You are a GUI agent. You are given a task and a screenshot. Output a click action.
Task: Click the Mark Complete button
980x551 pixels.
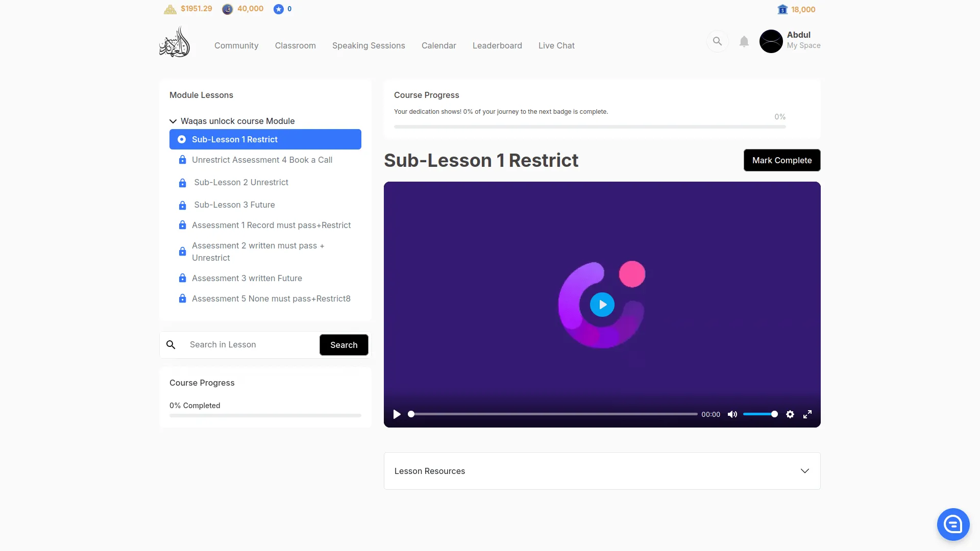[x=781, y=160]
